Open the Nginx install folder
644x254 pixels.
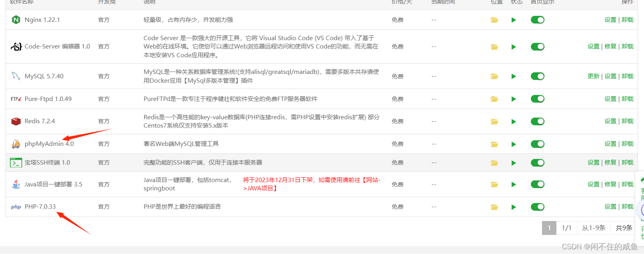click(x=494, y=20)
